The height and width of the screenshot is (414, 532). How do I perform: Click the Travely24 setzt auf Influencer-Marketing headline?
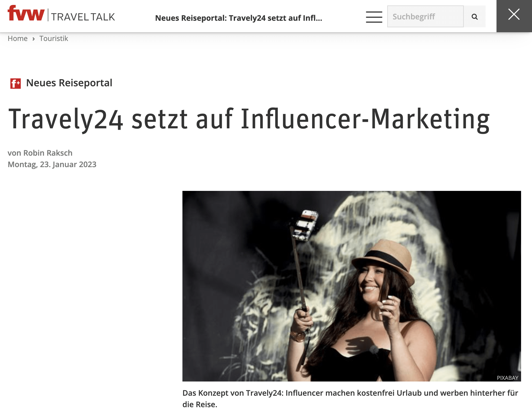[249, 119]
